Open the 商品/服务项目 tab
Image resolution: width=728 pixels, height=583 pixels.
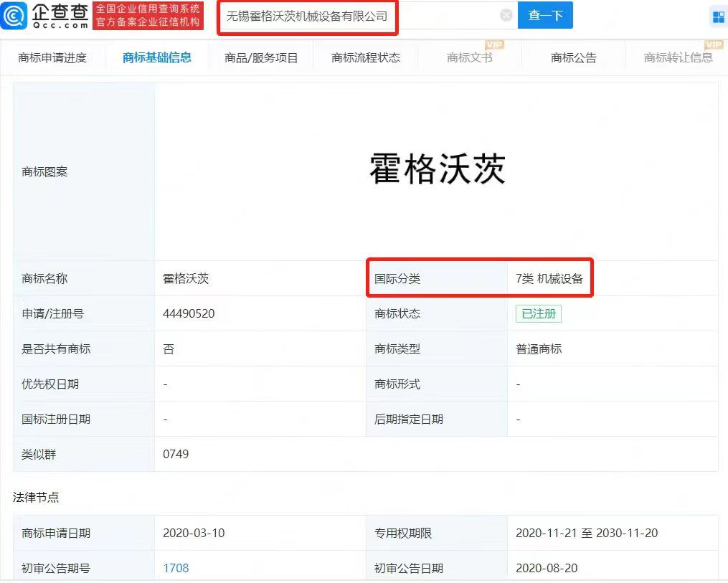click(261, 58)
